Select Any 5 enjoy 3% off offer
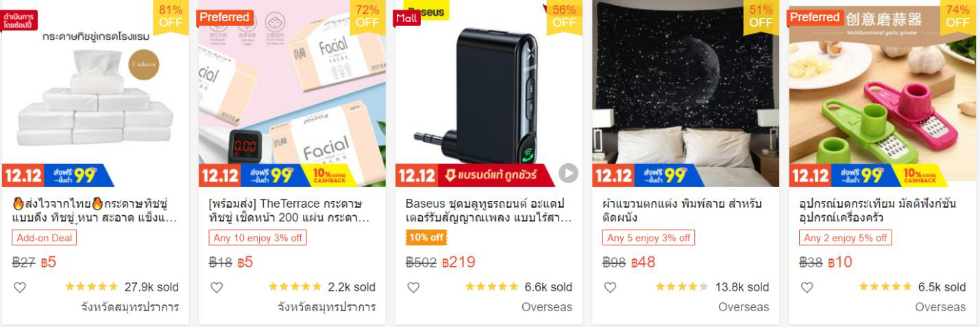Viewport: 980px width, 327px height. point(648,238)
